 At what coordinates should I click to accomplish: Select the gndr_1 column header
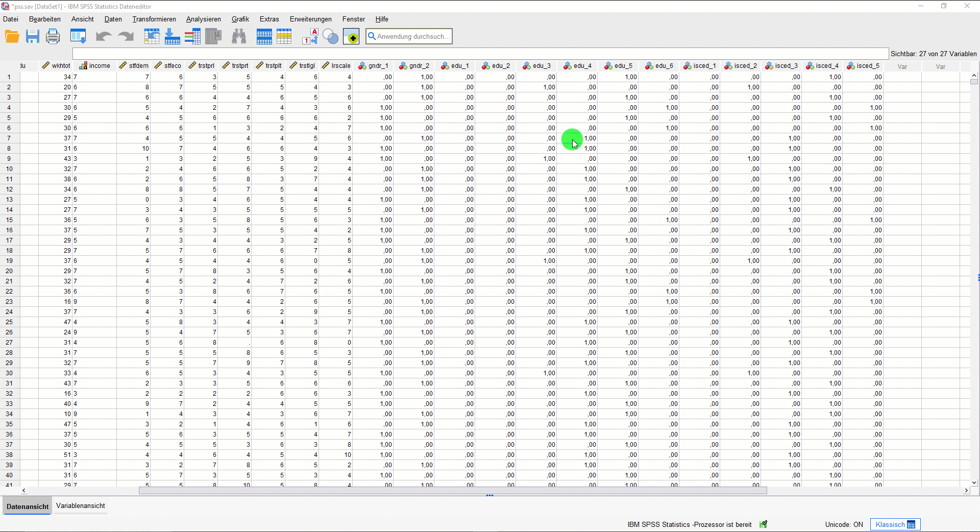(x=373, y=66)
